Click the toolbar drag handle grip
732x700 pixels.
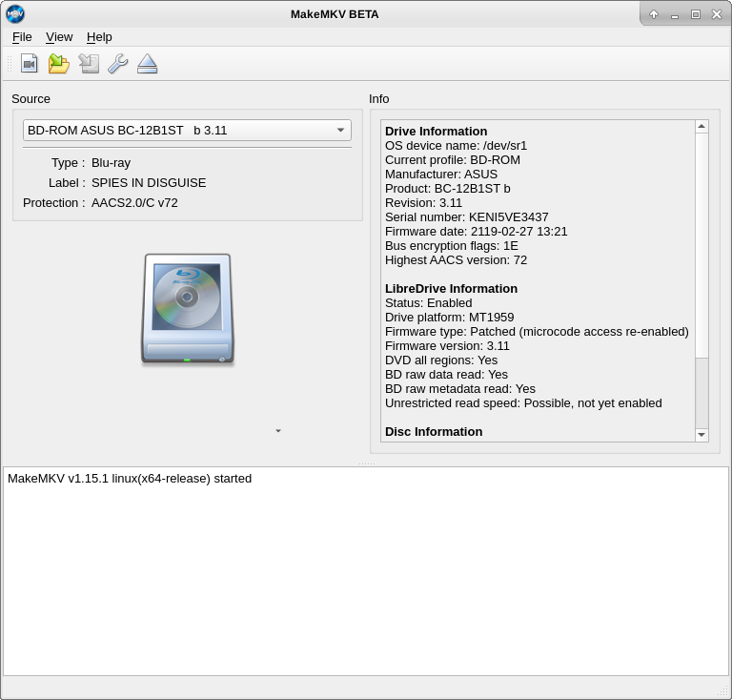point(10,64)
